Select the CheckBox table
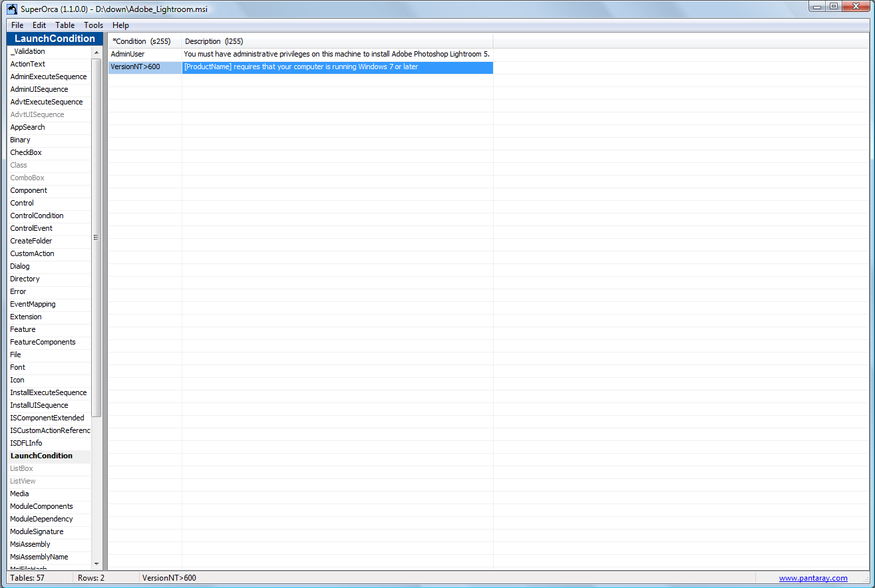 pyautogui.click(x=49, y=152)
